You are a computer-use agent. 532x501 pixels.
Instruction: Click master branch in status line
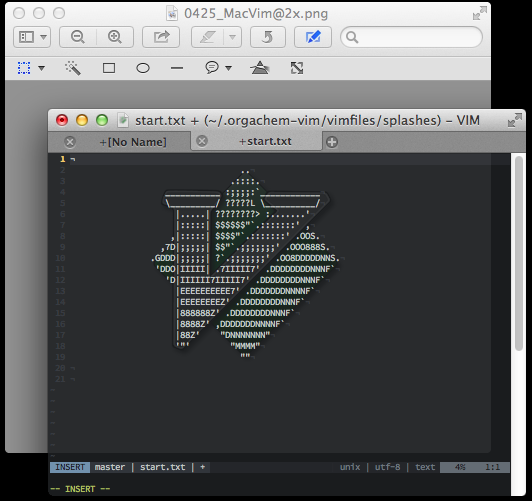point(110,467)
